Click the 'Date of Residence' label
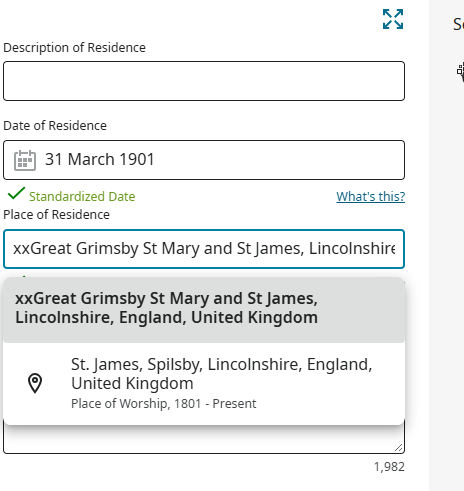 [55, 126]
